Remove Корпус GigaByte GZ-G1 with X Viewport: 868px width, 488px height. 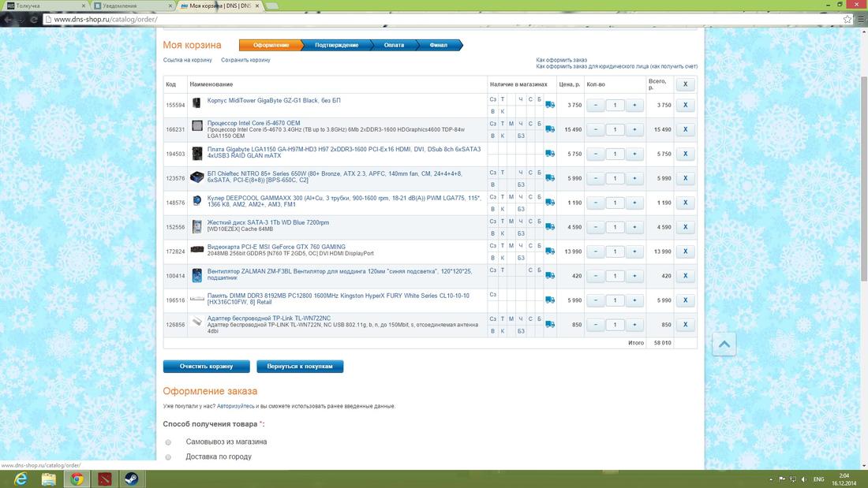[x=685, y=105]
